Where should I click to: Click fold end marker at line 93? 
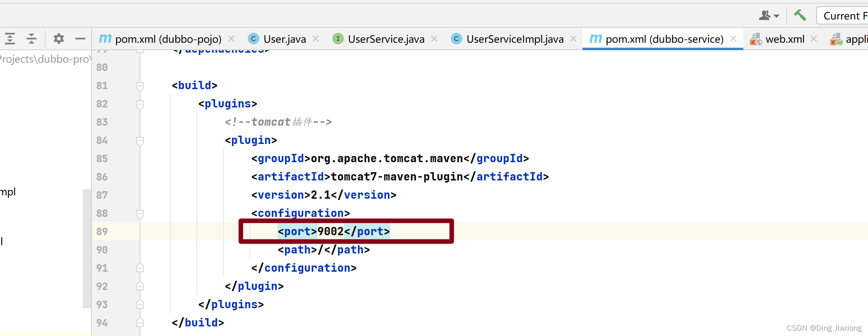click(x=140, y=304)
